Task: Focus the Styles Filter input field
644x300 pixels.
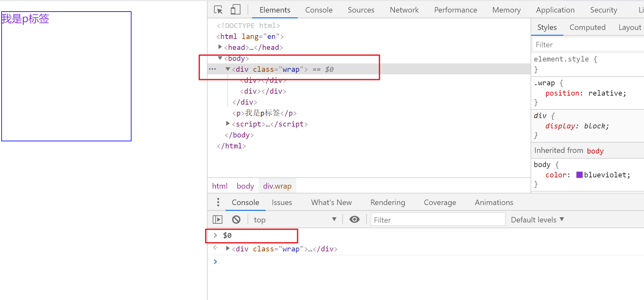Action: 587,45
